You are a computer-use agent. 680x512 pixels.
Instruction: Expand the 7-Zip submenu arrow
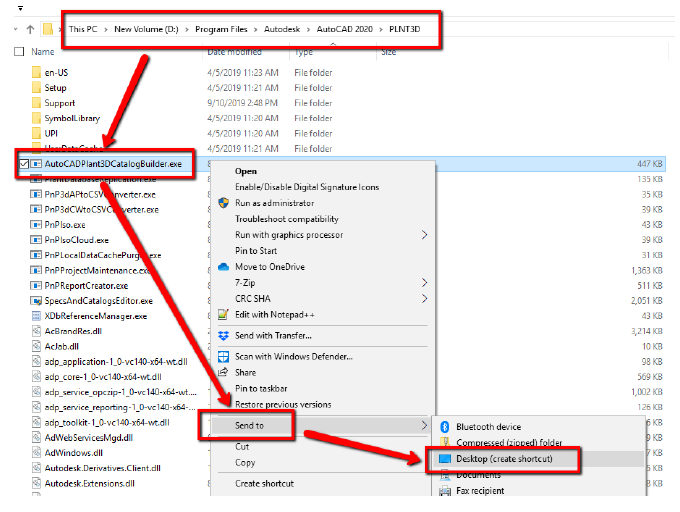[x=424, y=283]
